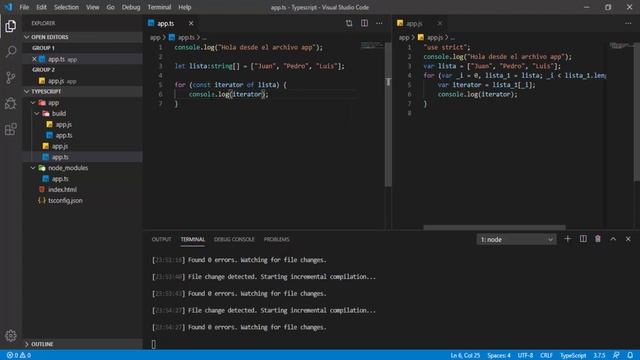
Task: Open the Manage gear settings icon
Action: [x=11, y=336]
